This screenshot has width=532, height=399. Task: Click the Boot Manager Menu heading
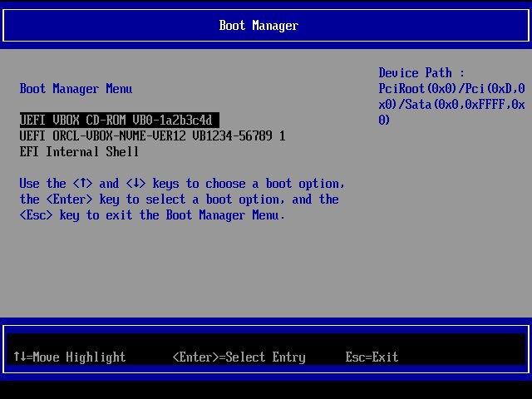pyautogui.click(x=76, y=89)
